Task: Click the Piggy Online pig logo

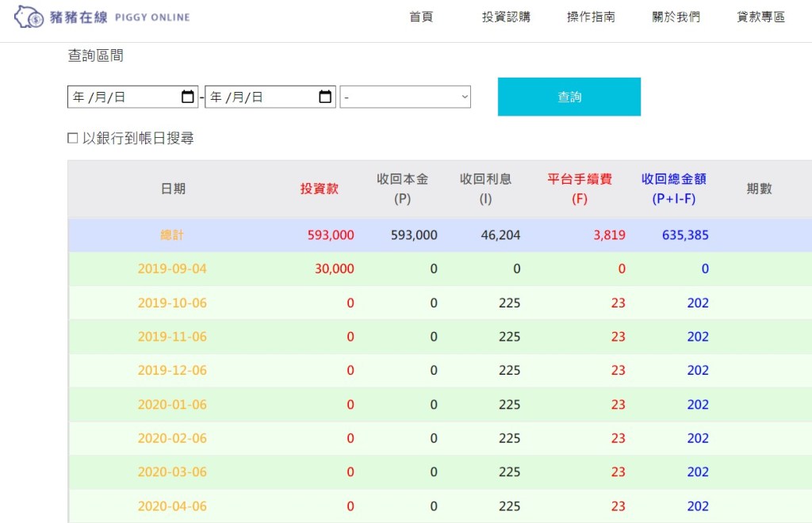Action: [29, 17]
